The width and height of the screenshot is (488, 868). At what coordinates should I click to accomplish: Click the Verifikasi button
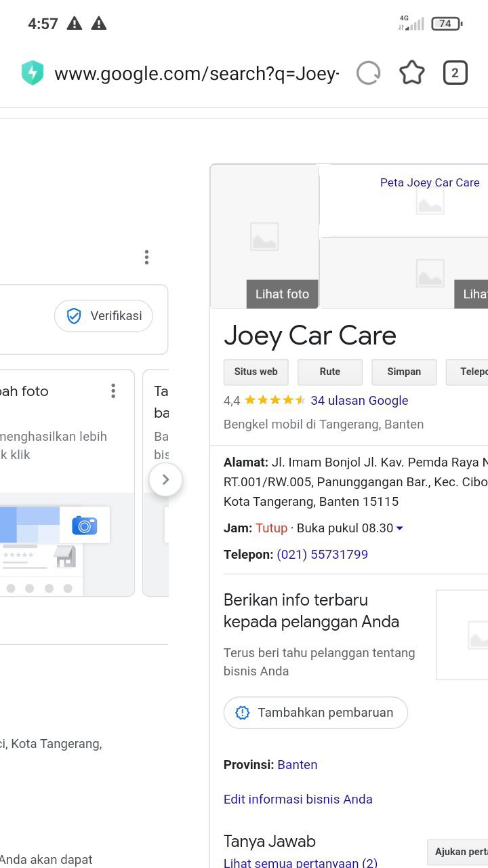click(104, 316)
